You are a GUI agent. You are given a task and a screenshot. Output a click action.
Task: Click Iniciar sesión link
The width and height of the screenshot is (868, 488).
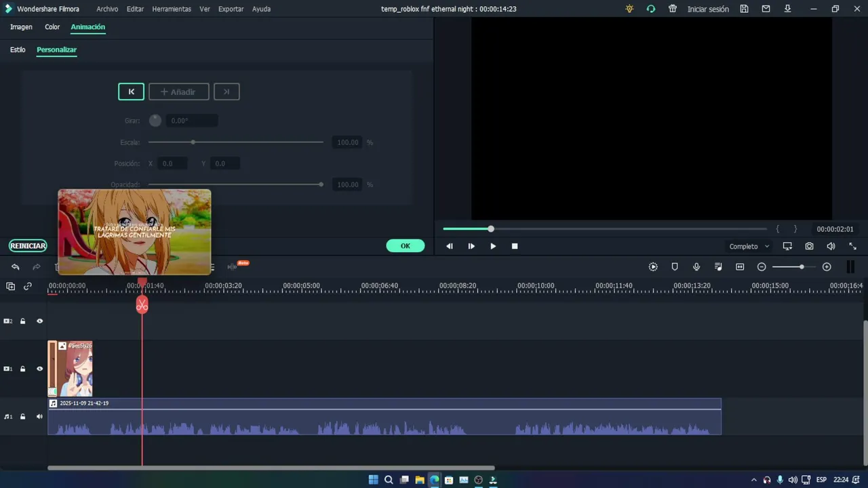(x=708, y=9)
